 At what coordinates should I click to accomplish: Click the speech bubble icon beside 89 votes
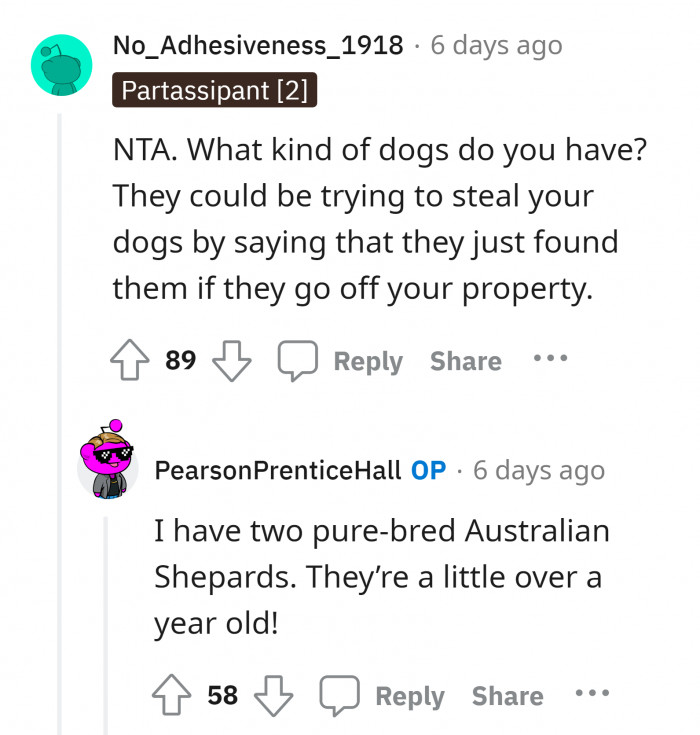(297, 362)
